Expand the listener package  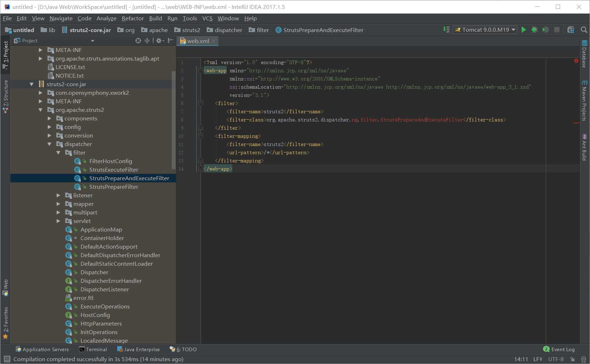pyautogui.click(x=58, y=196)
